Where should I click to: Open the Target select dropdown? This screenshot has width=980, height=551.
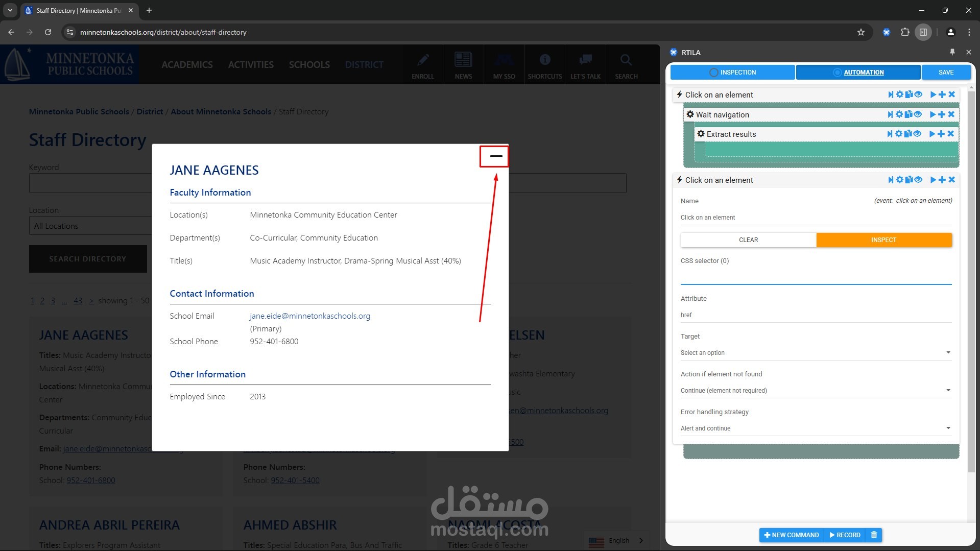pyautogui.click(x=816, y=353)
